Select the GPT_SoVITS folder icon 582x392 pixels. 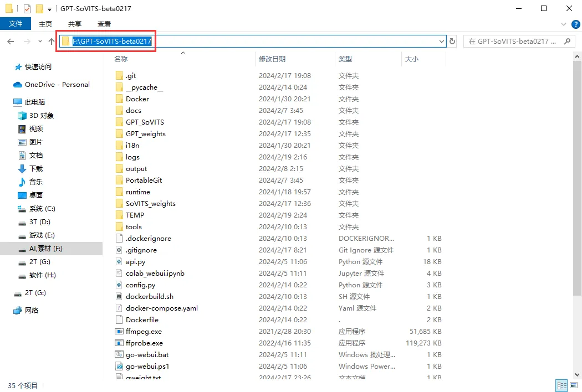point(119,122)
